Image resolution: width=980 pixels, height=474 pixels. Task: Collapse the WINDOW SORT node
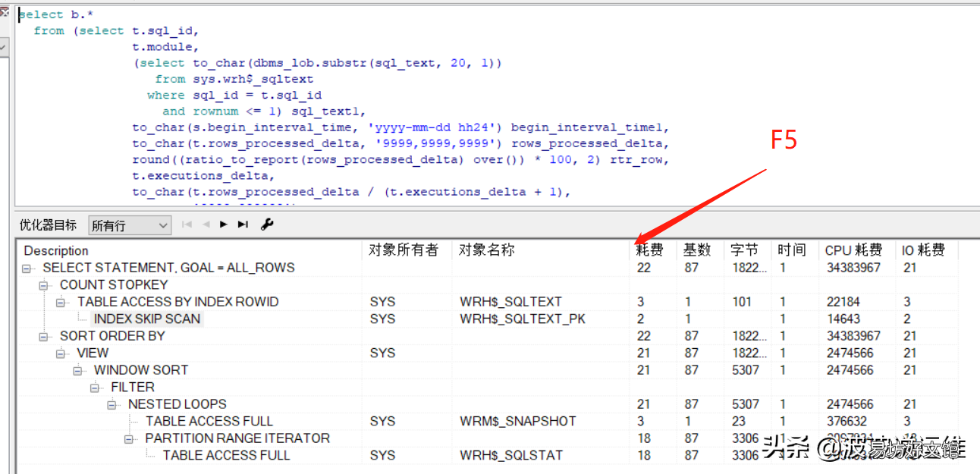pos(79,370)
